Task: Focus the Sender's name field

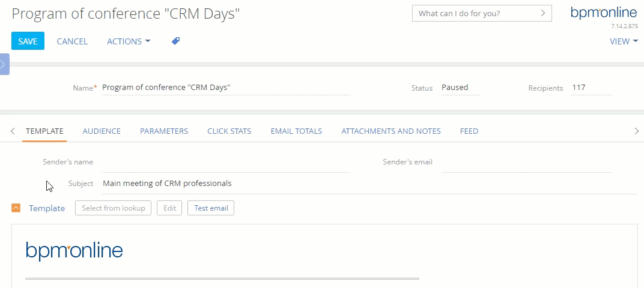Action: (226, 162)
